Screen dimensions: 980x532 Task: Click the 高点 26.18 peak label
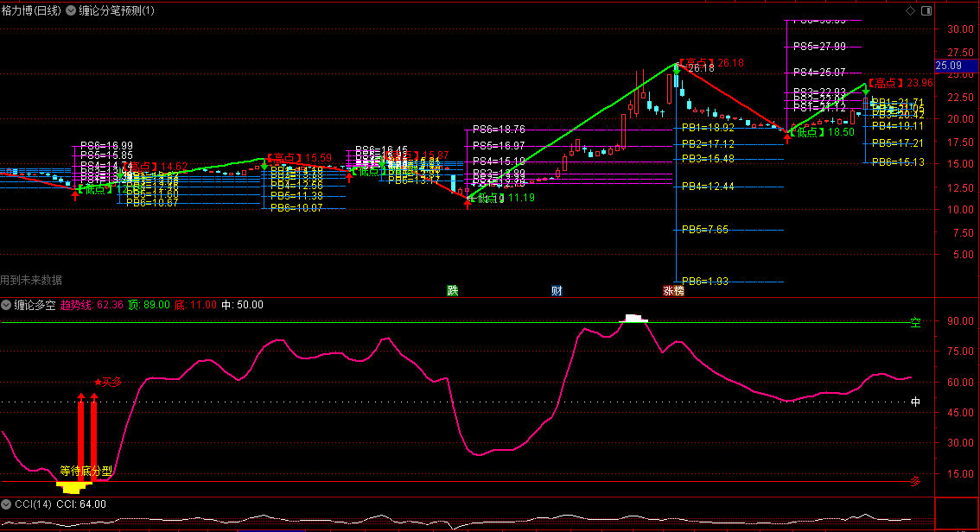tap(711, 63)
